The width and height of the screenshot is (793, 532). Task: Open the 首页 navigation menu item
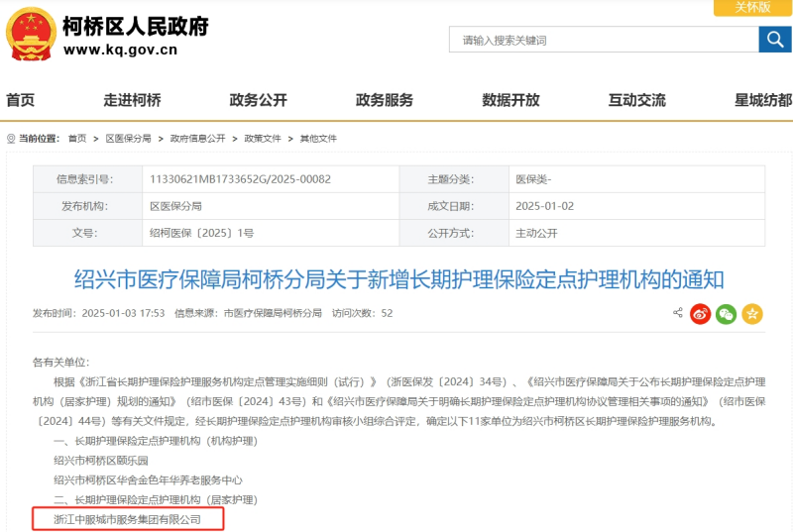click(21, 100)
